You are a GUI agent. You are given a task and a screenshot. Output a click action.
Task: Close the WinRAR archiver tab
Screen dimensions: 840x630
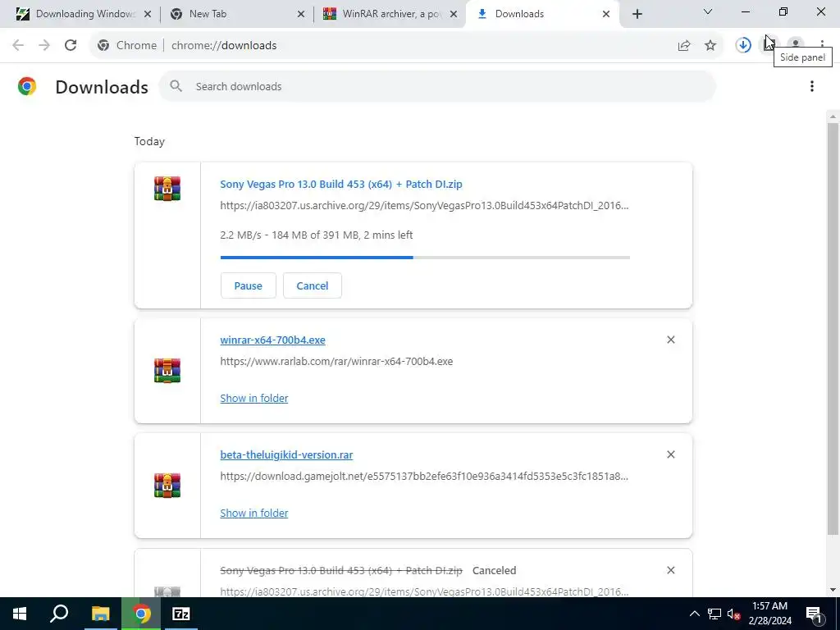tap(454, 14)
